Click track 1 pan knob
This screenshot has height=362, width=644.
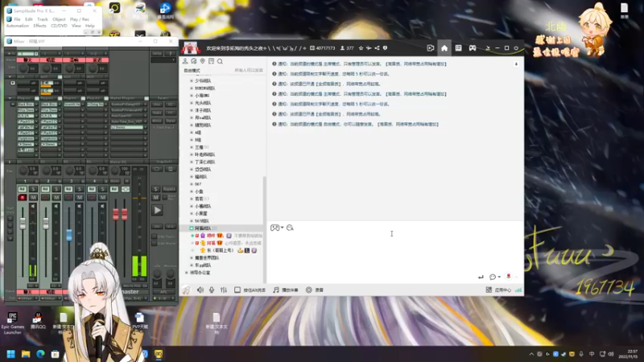[23, 171]
